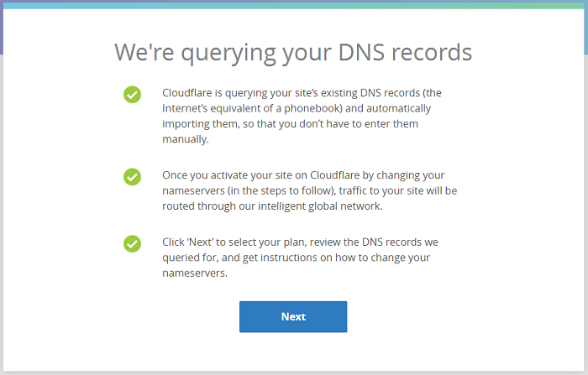The image size is (588, 375).
Task: Select the paragraph starting 'Cloudflare is querying'
Action: (x=302, y=116)
